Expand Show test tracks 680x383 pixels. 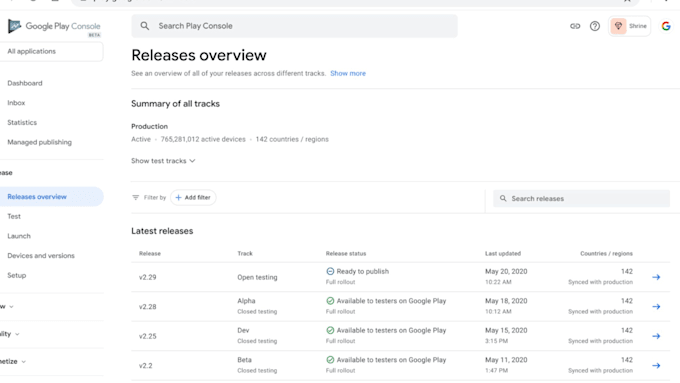coord(163,161)
